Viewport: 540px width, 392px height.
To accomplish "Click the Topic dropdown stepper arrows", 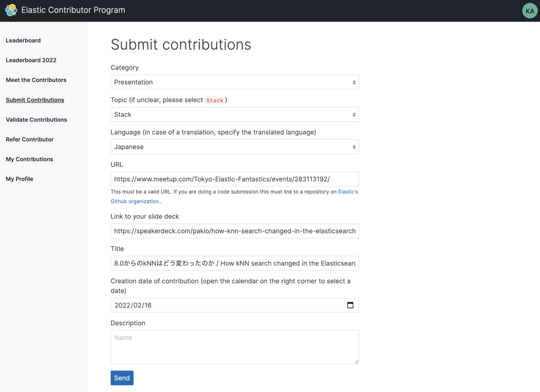I will pos(353,114).
